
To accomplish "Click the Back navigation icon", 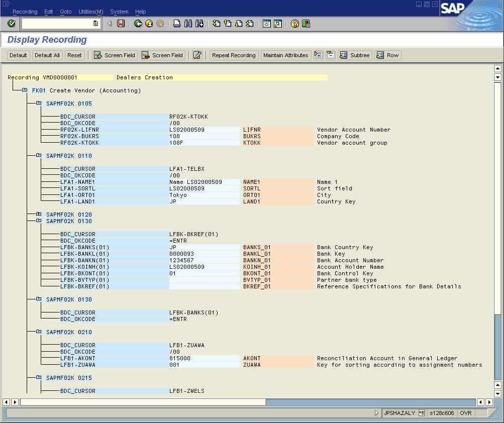I will tap(137, 23).
